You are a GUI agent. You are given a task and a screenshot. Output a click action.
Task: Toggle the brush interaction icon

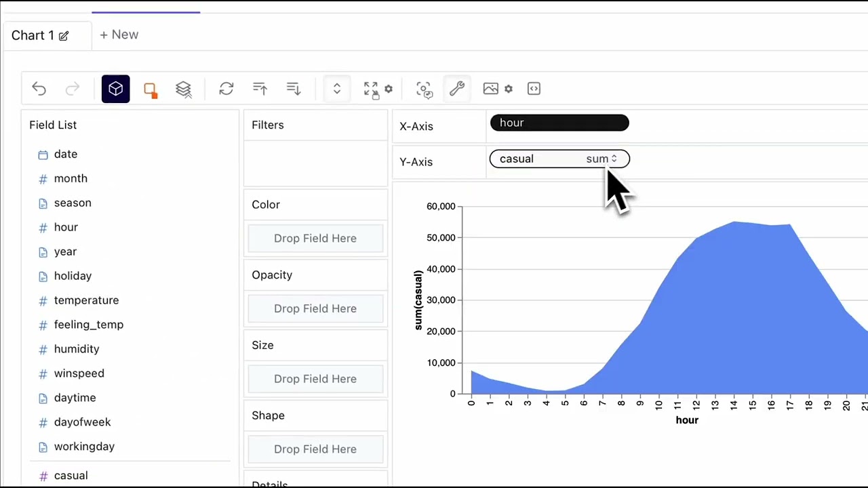point(425,89)
